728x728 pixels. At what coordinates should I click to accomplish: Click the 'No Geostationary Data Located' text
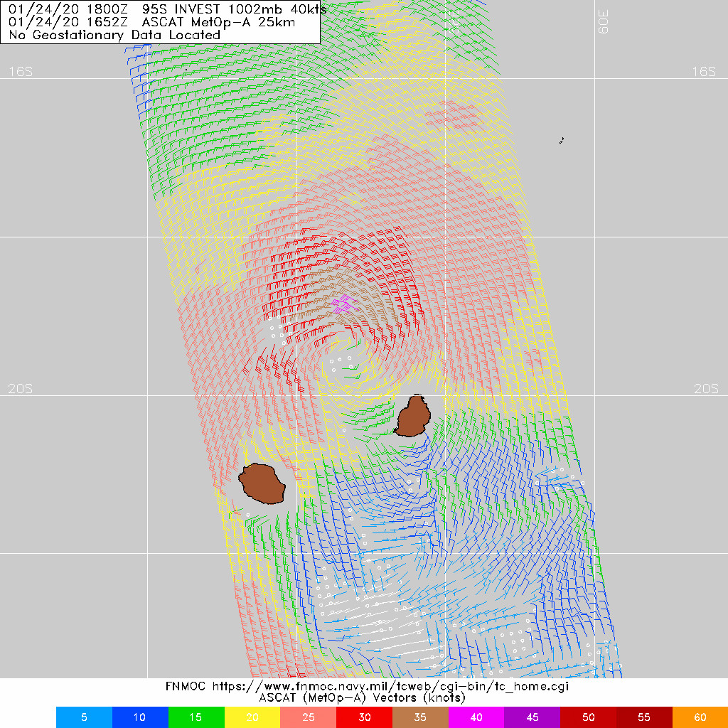click(x=114, y=34)
